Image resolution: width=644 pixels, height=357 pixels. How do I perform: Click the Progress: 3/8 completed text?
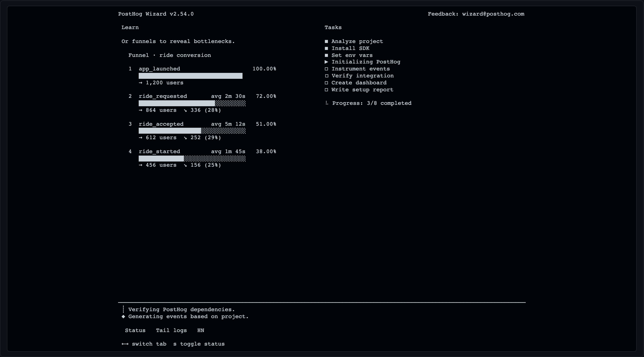tap(372, 103)
